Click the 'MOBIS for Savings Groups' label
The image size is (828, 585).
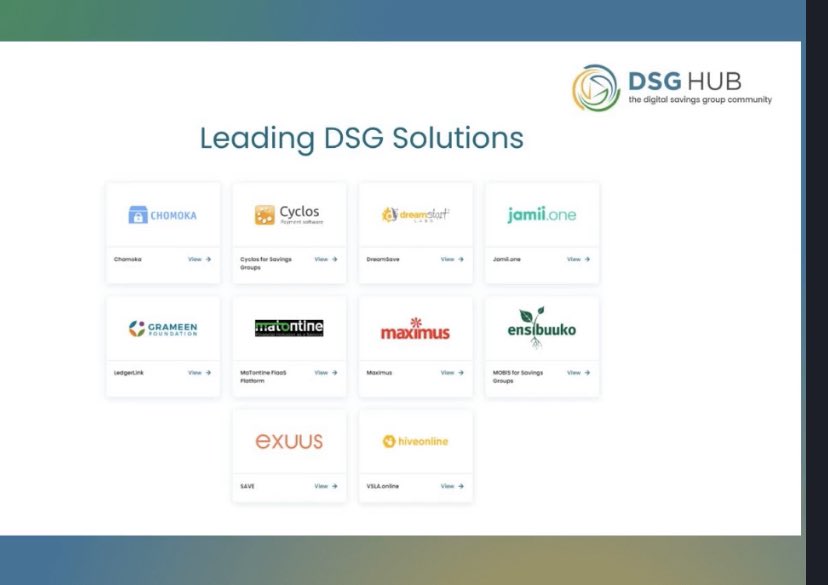pos(518,376)
